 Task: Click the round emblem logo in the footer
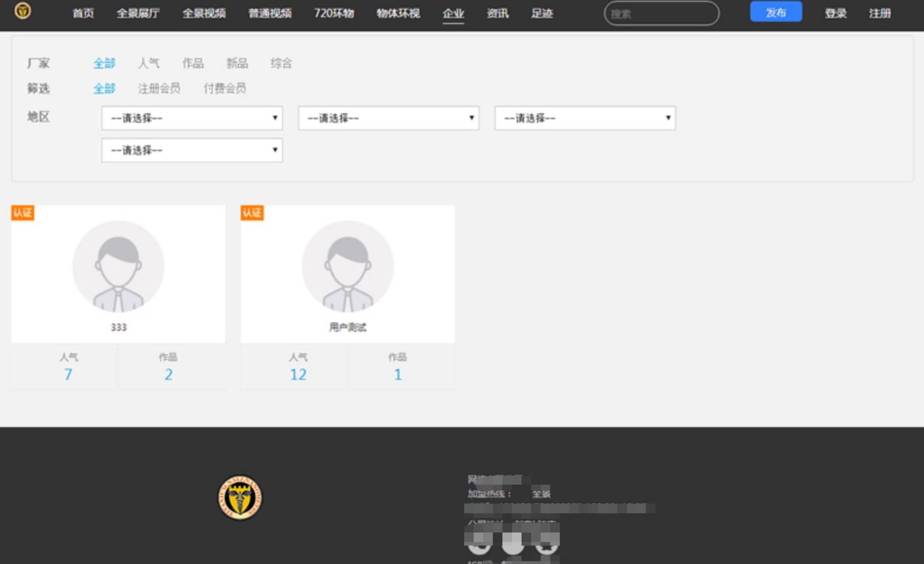tap(240, 498)
